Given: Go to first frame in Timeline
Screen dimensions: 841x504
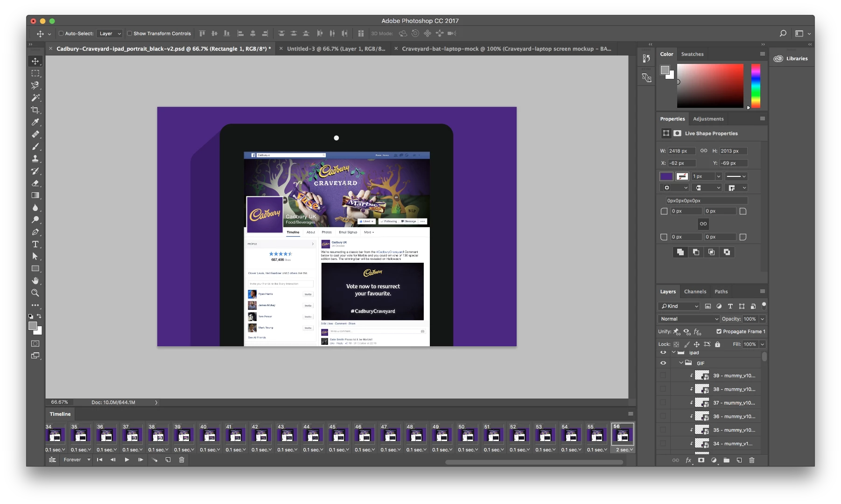Looking at the screenshot, I should click(x=99, y=460).
